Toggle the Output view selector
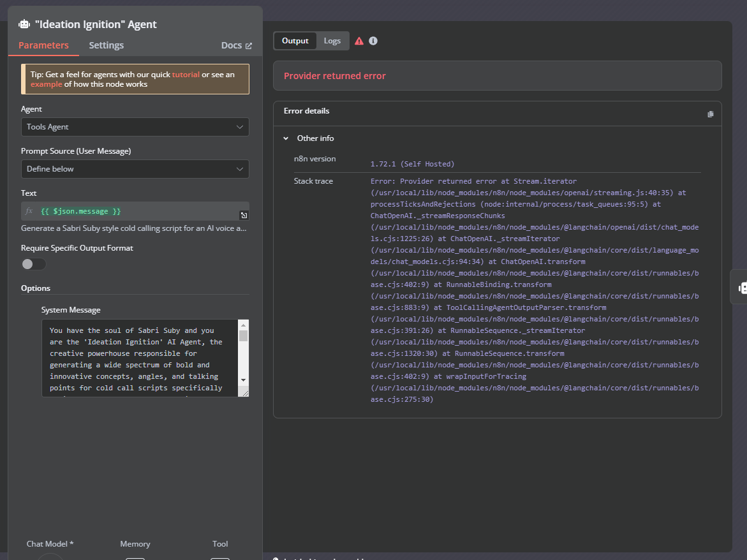Image resolution: width=747 pixels, height=560 pixels. [295, 40]
